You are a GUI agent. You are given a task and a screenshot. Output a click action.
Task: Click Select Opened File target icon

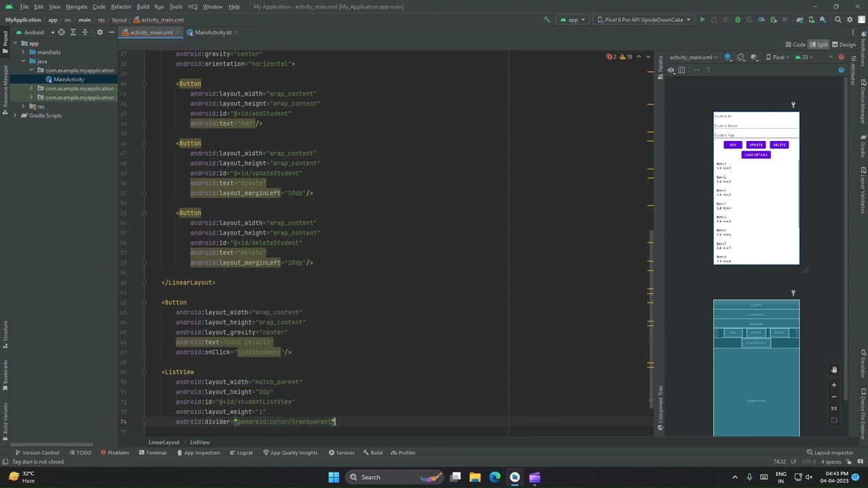point(61,32)
